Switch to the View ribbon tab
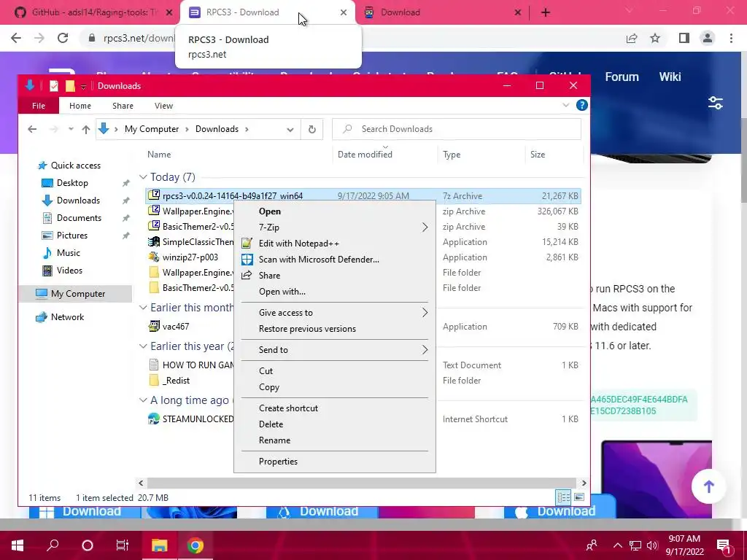Screen dimensions: 747x560 [163, 106]
